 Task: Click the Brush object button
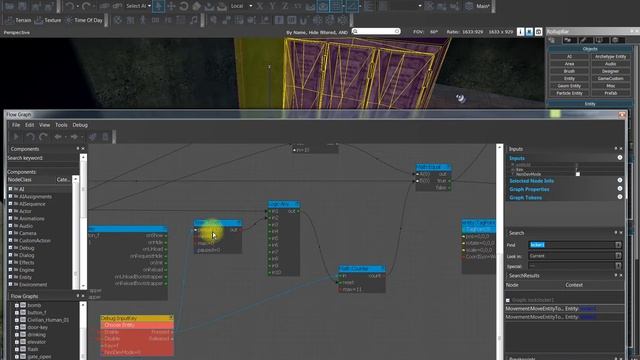pos(569,71)
